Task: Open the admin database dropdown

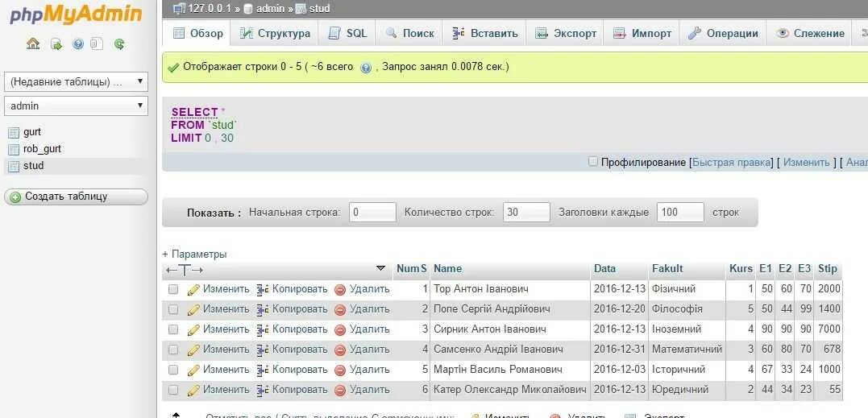Action: 76,106
